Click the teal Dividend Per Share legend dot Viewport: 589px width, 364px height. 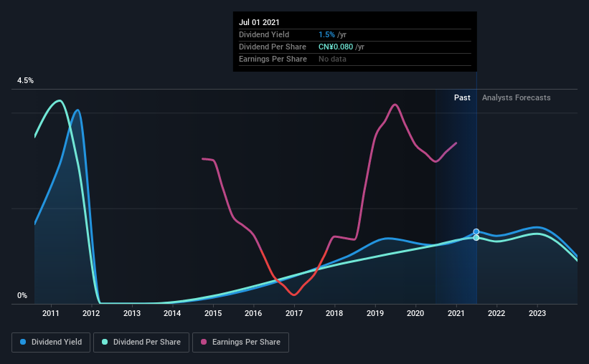click(x=105, y=342)
